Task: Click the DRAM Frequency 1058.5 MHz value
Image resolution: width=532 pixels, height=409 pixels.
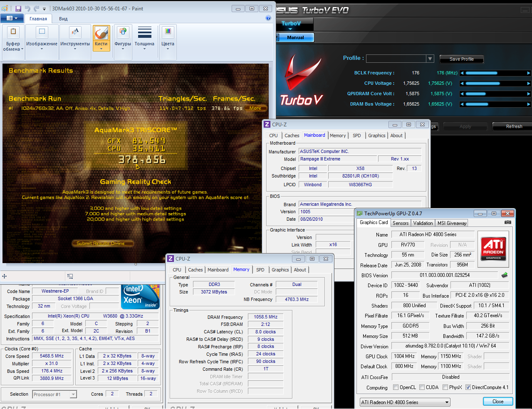Action: [x=265, y=317]
